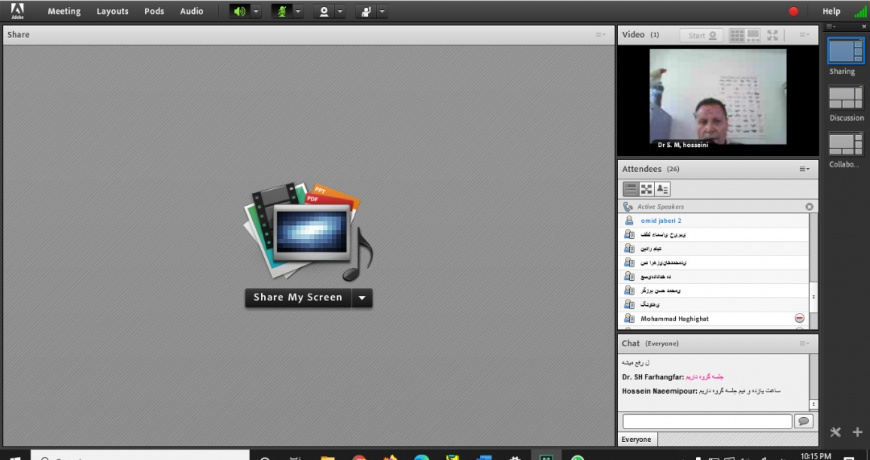Switch Video pod to filmstrip view

pyautogui.click(x=753, y=35)
